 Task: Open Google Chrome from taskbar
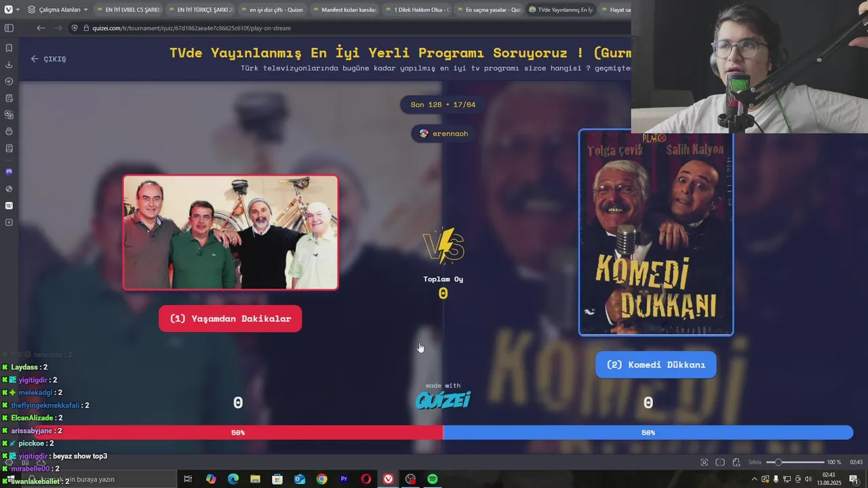tap(321, 479)
